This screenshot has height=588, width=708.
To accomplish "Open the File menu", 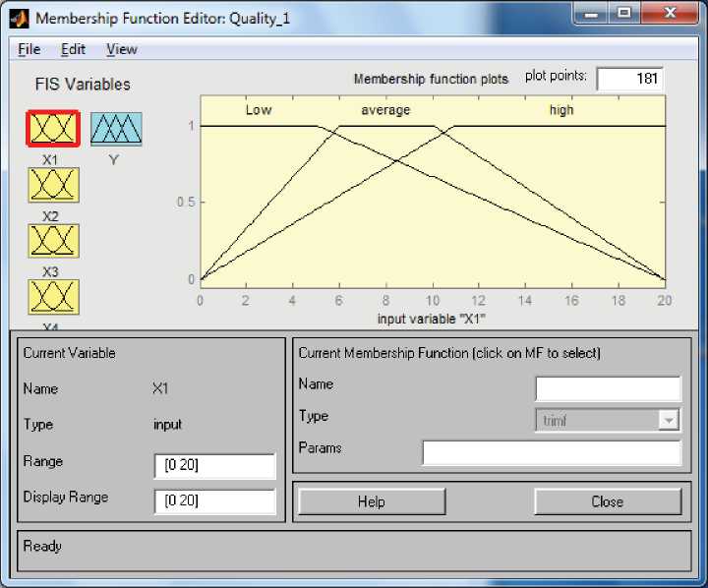I will [x=29, y=49].
